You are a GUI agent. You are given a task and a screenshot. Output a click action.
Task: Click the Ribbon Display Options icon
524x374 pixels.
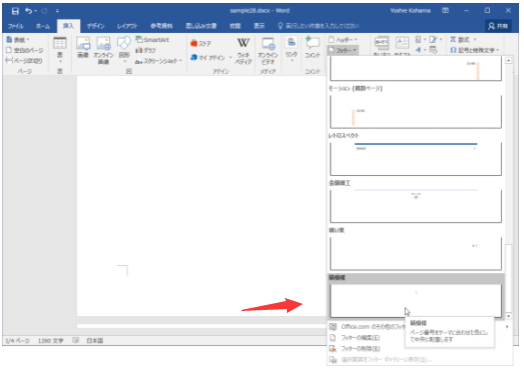pos(445,11)
